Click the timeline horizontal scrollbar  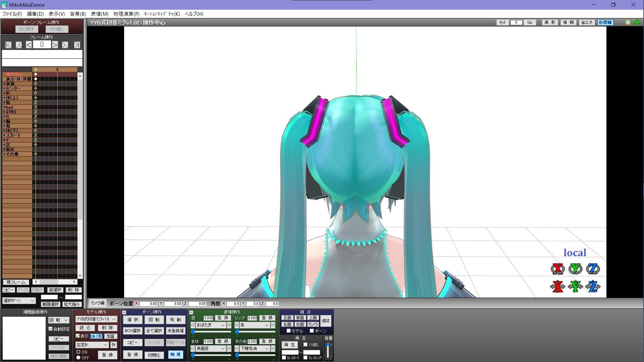coord(55,282)
